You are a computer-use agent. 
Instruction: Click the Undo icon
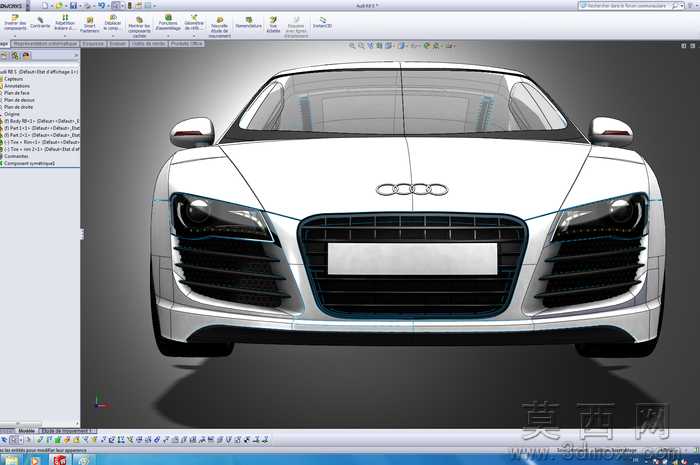pyautogui.click(x=101, y=6)
